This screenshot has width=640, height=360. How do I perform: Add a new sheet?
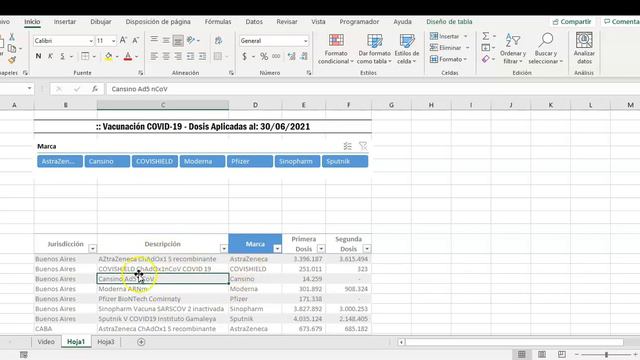(141, 342)
